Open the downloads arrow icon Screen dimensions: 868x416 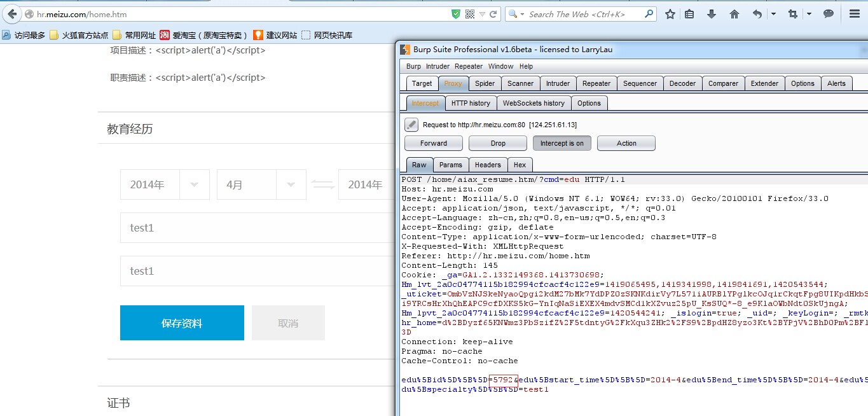[712, 14]
